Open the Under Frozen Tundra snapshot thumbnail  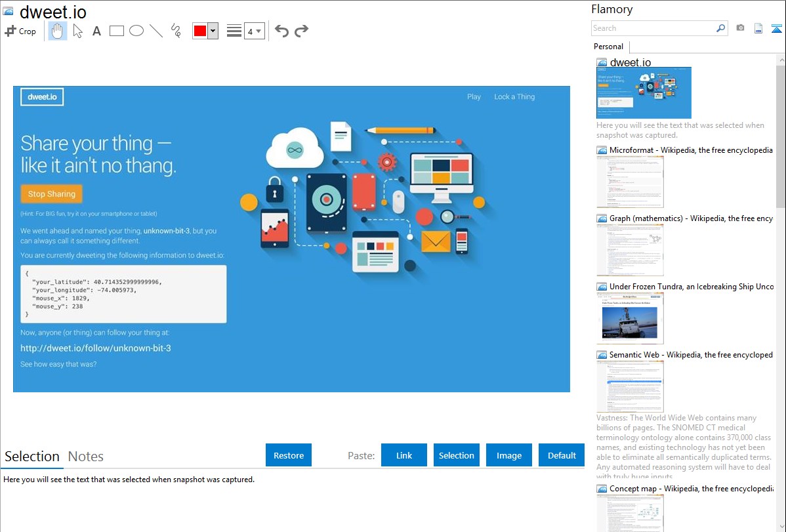point(630,318)
